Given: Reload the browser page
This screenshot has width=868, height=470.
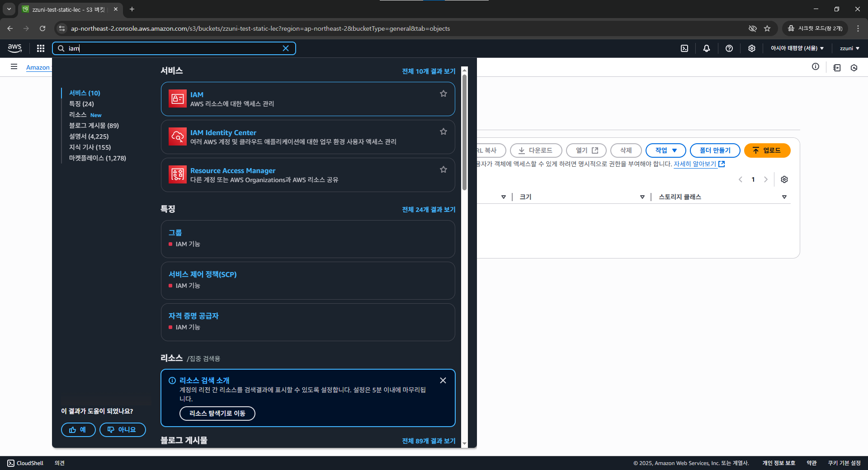Looking at the screenshot, I should pos(42,28).
